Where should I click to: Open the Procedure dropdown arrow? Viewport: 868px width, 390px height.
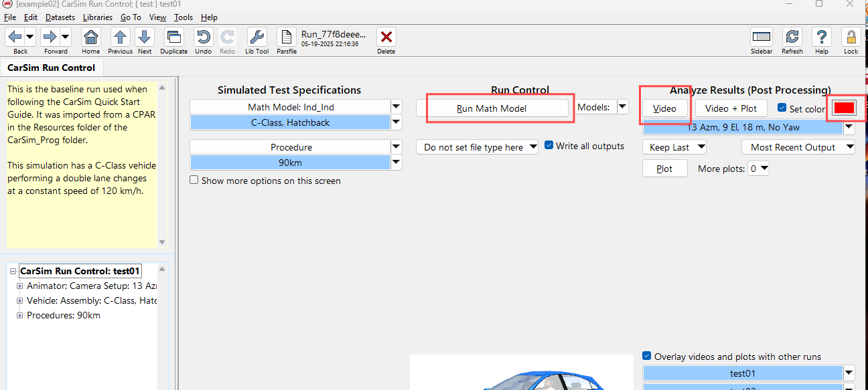(396, 147)
